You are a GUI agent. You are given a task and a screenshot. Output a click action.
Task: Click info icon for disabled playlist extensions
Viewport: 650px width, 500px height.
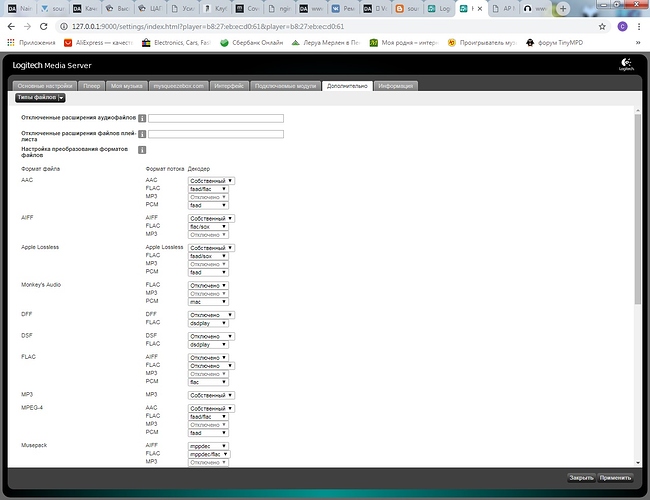click(142, 133)
